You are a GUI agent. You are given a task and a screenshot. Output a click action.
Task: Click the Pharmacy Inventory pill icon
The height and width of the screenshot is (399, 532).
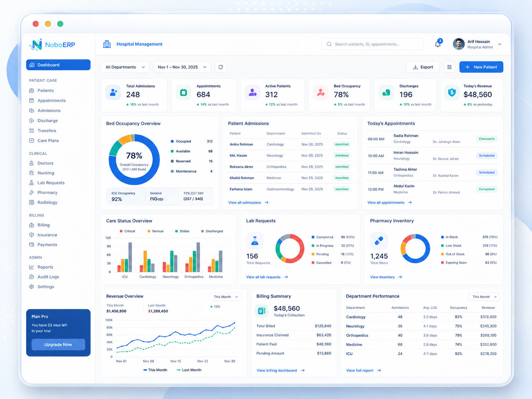click(x=379, y=241)
